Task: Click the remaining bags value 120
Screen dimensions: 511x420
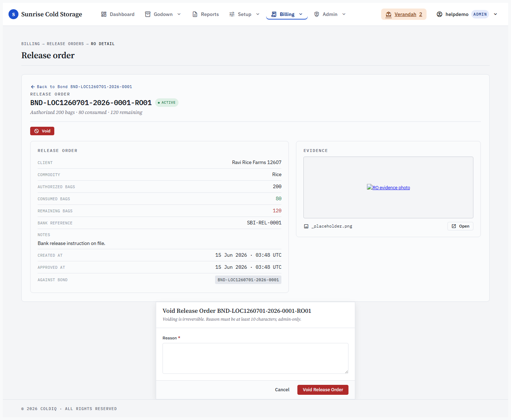Action: tap(277, 211)
